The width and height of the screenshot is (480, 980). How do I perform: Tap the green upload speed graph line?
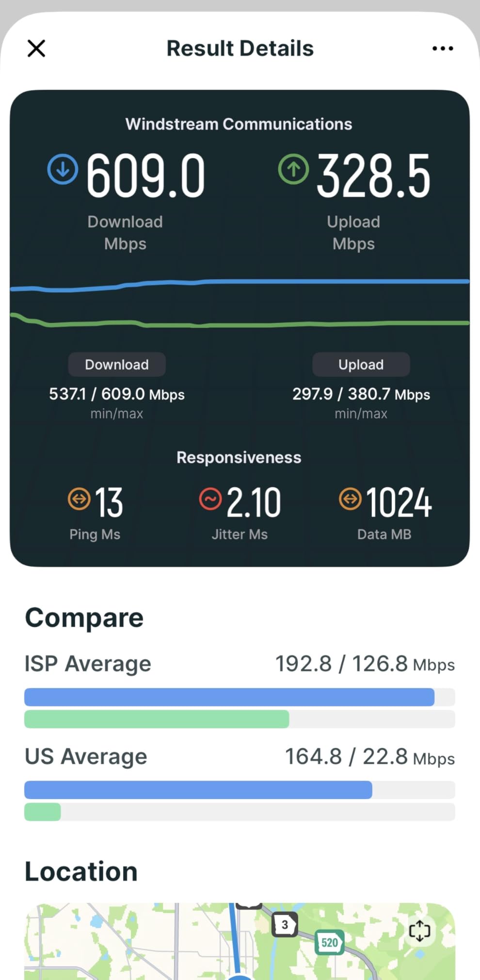pos(240,323)
